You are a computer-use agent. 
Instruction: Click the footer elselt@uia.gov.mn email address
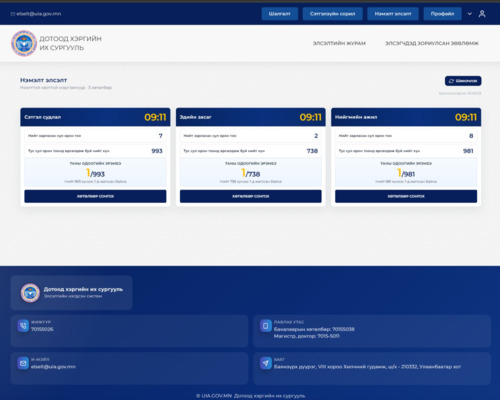click(x=53, y=367)
